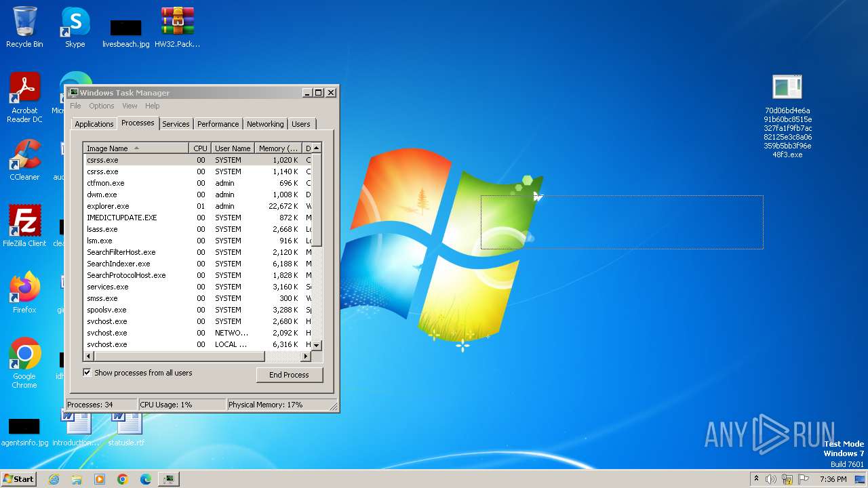This screenshot has width=868, height=488.
Task: Select the introduction document desktop icon
Action: click(x=76, y=429)
